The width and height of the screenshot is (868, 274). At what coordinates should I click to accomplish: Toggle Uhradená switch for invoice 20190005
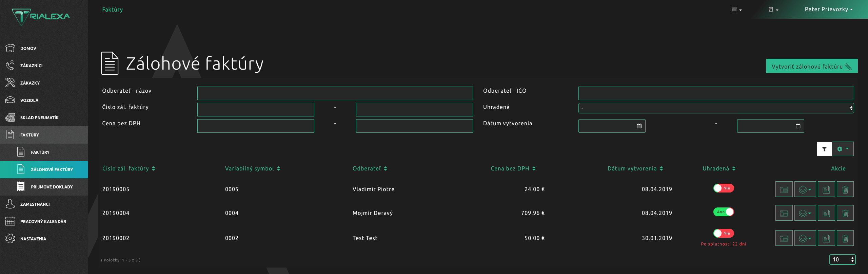(x=723, y=188)
